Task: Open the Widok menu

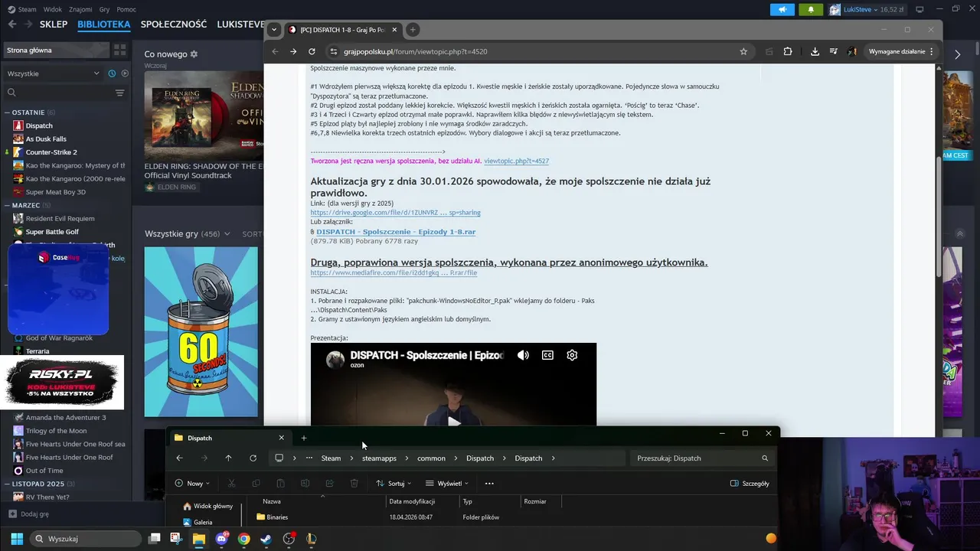Action: pyautogui.click(x=53, y=9)
